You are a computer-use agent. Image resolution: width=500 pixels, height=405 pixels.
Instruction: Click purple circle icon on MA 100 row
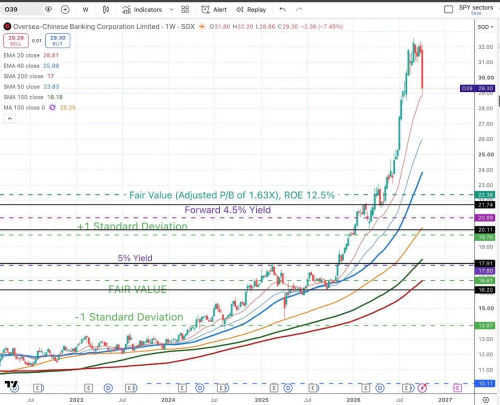(x=52, y=108)
